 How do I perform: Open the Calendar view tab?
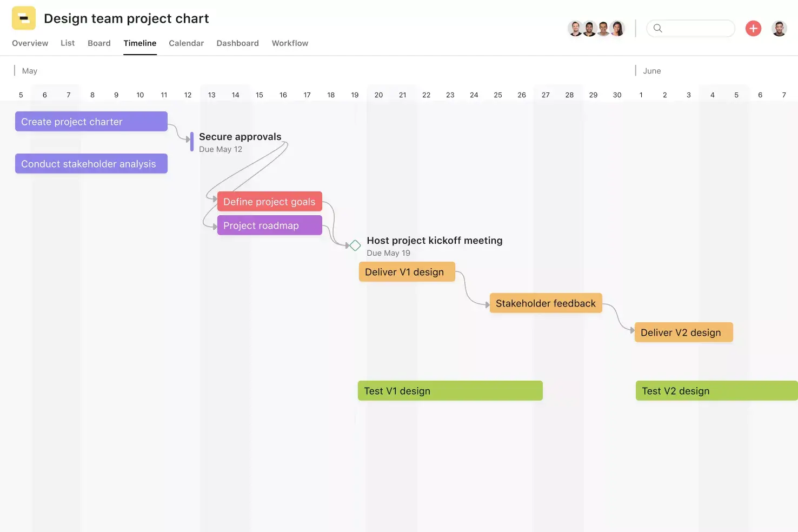(x=186, y=43)
